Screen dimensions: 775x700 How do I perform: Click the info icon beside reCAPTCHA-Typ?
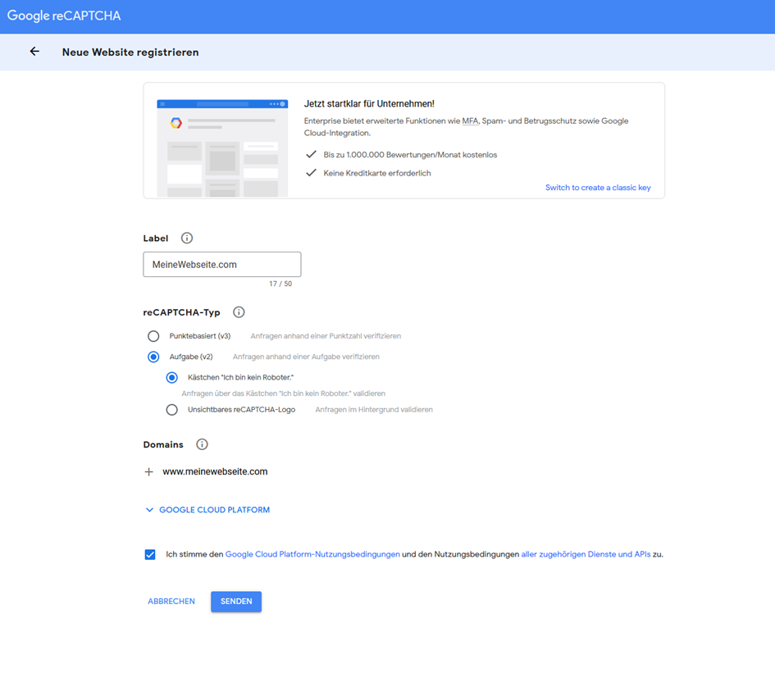click(239, 312)
